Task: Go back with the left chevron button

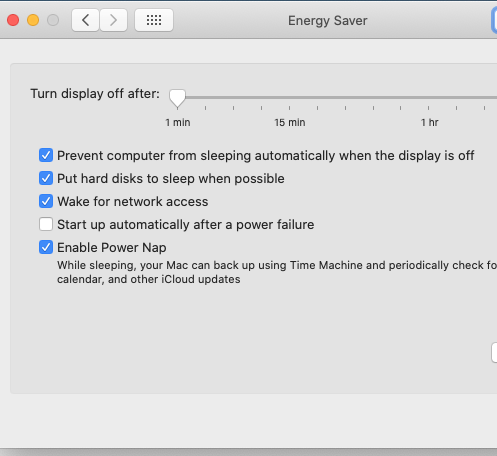Action: [x=85, y=20]
